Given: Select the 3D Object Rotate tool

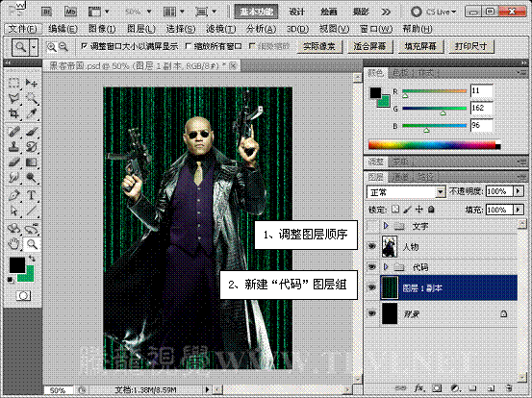Looking at the screenshot, I should [x=13, y=229].
